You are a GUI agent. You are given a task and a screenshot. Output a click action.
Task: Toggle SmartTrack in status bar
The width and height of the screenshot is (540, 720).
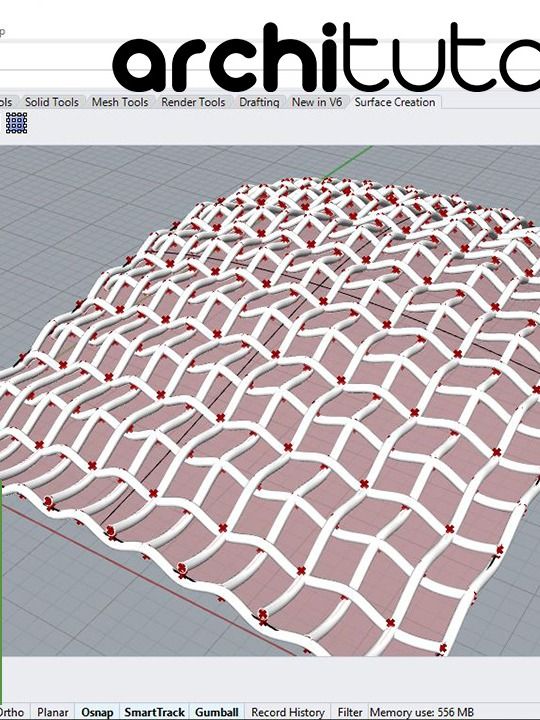[154, 712]
